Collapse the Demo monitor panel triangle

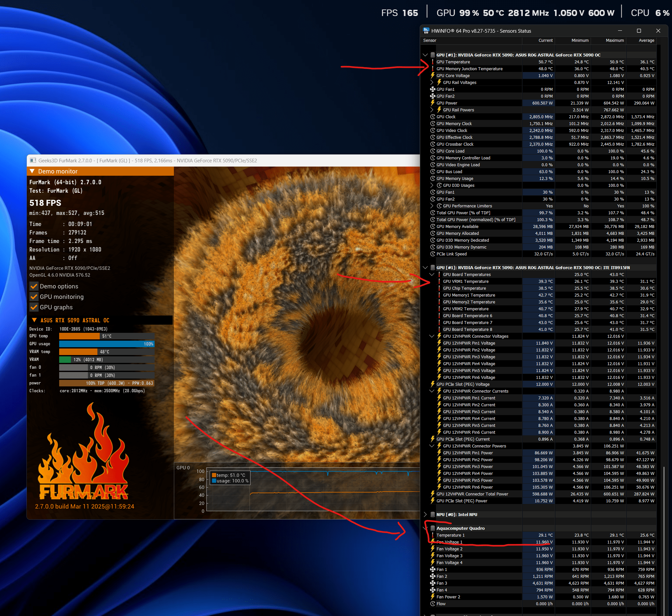point(32,171)
